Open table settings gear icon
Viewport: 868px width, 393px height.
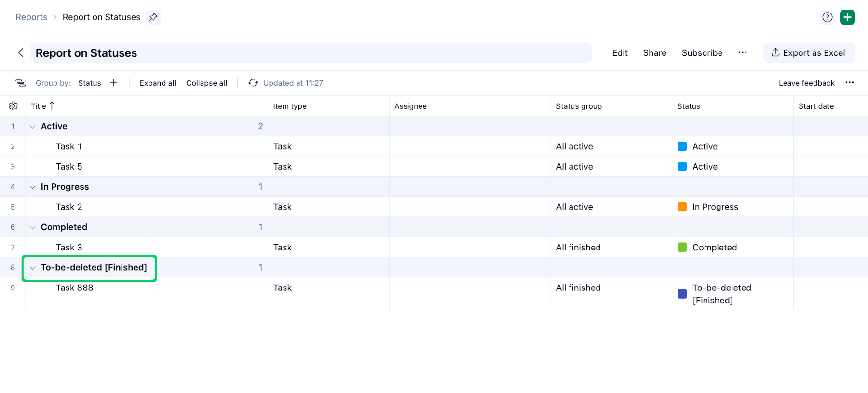pyautogui.click(x=14, y=106)
